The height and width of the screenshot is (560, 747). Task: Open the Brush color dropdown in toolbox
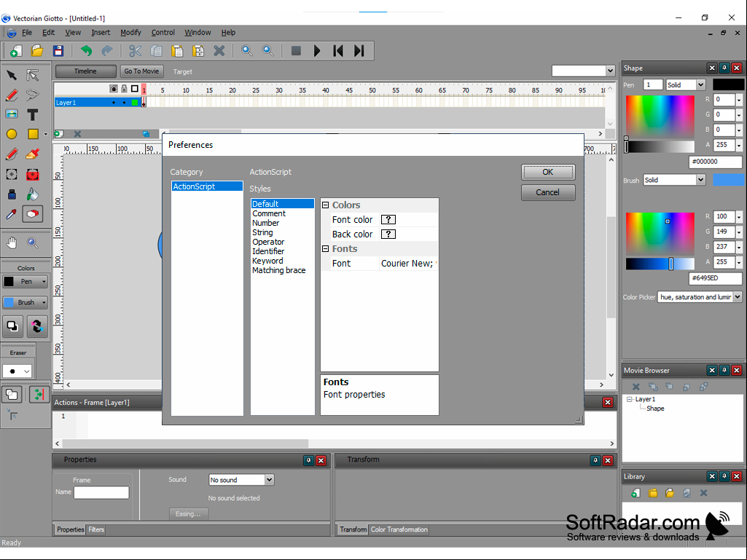(44, 302)
